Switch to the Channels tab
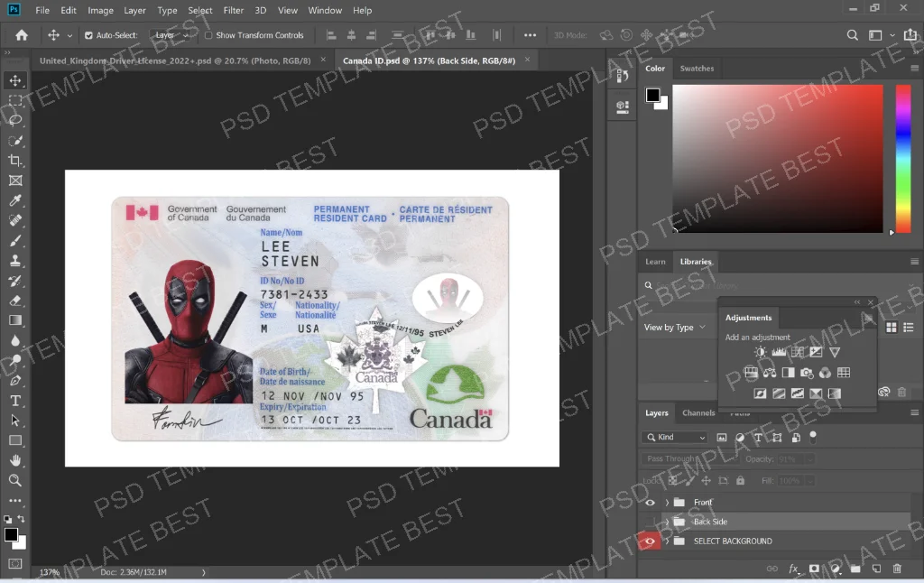Viewport: 924px width, 583px height. coord(698,412)
